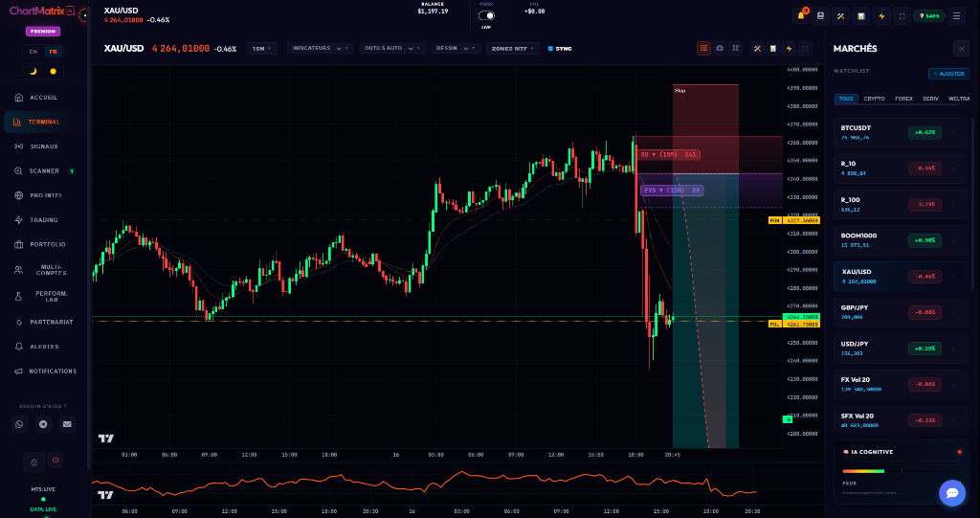The height and width of the screenshot is (518, 980).
Task: Open MULTI-COMPTES in sidebar
Action: [44, 270]
